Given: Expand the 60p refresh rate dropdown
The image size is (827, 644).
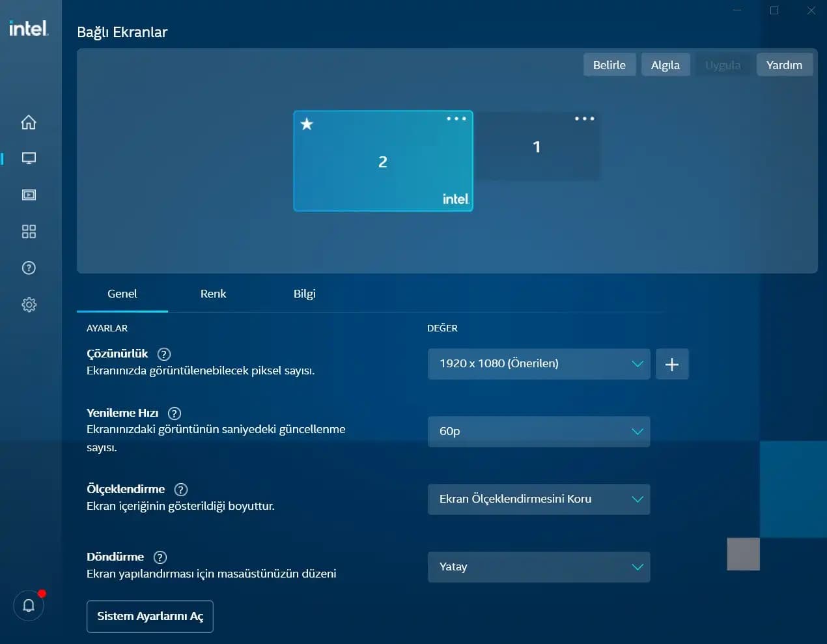Looking at the screenshot, I should pos(539,432).
